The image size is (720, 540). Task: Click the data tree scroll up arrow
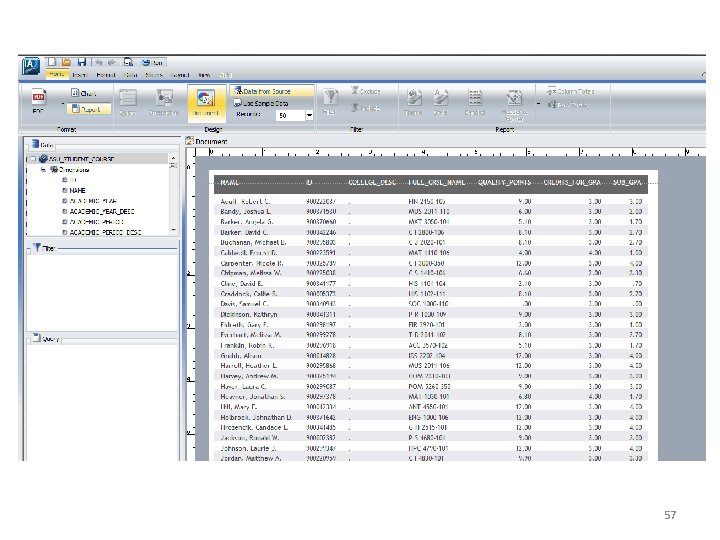[x=173, y=158]
